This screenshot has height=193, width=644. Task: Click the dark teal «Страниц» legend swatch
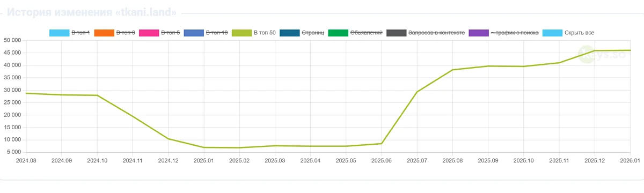click(290, 33)
